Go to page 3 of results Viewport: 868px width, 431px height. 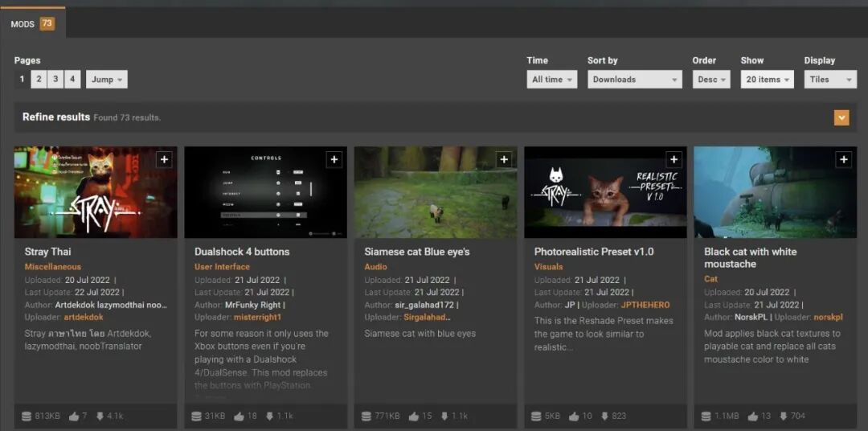[55, 80]
